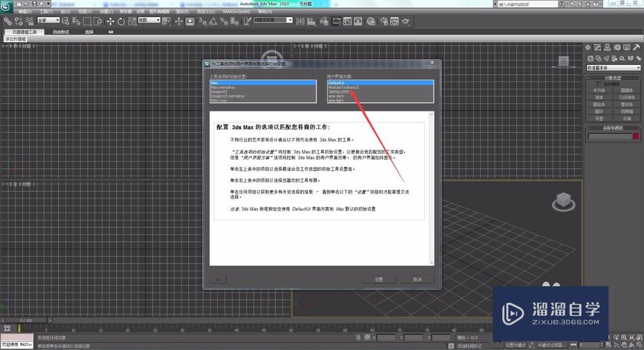644x350 pixels.
Task: Open the named selection sets dropdown
Action: point(273,20)
